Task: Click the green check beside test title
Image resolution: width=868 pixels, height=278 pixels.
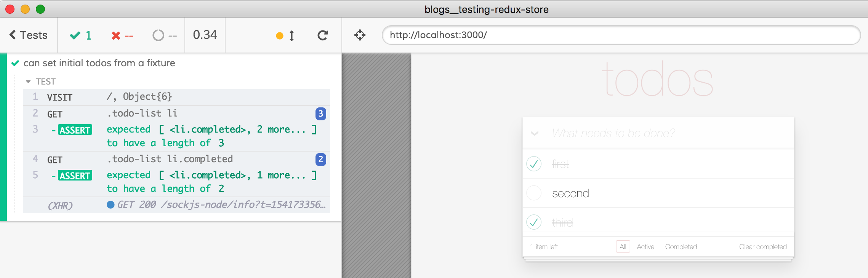Action: (15, 63)
